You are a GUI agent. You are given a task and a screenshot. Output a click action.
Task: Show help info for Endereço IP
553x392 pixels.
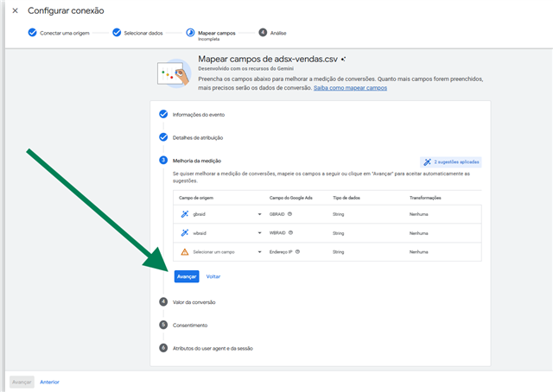click(297, 252)
